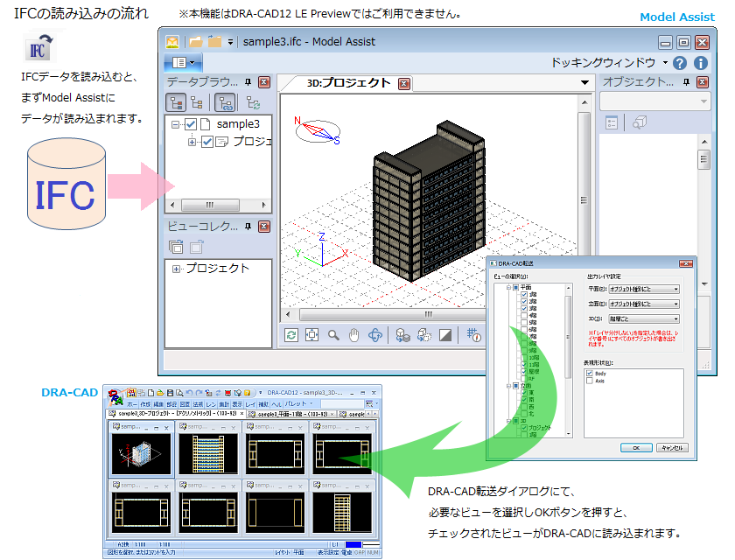Expand プロジェクト in the ビューコレクション tree
This screenshot has width=735, height=560.
176,269
